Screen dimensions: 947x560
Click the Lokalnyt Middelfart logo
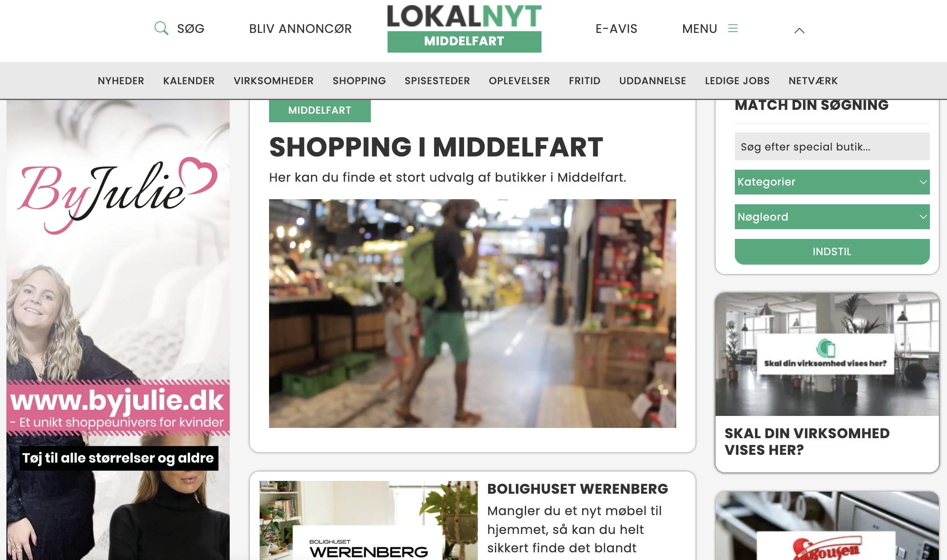(x=464, y=28)
